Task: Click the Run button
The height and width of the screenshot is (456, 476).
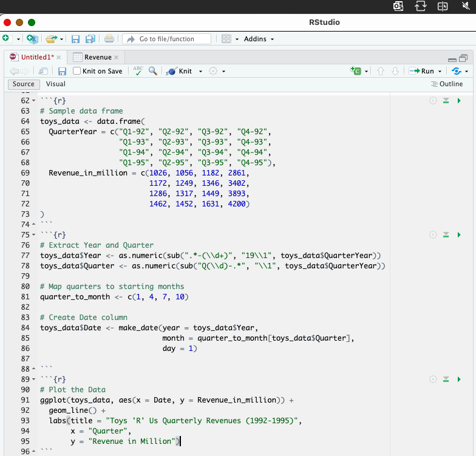Action: coord(421,71)
